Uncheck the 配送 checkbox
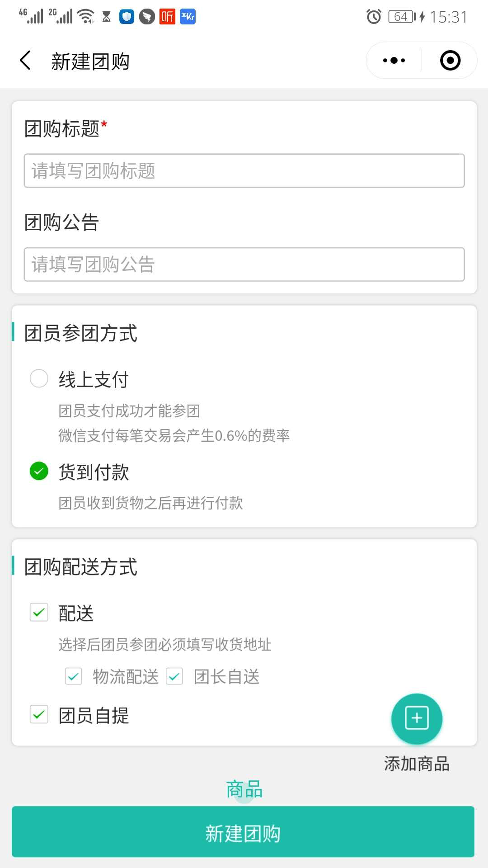The image size is (488, 868). point(39,613)
